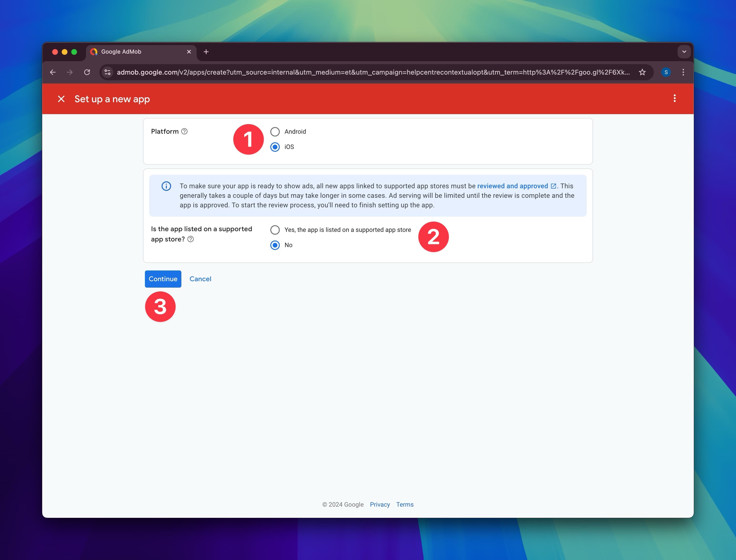Go forward in browser history
Image resolution: width=736 pixels, height=560 pixels.
pos(70,72)
